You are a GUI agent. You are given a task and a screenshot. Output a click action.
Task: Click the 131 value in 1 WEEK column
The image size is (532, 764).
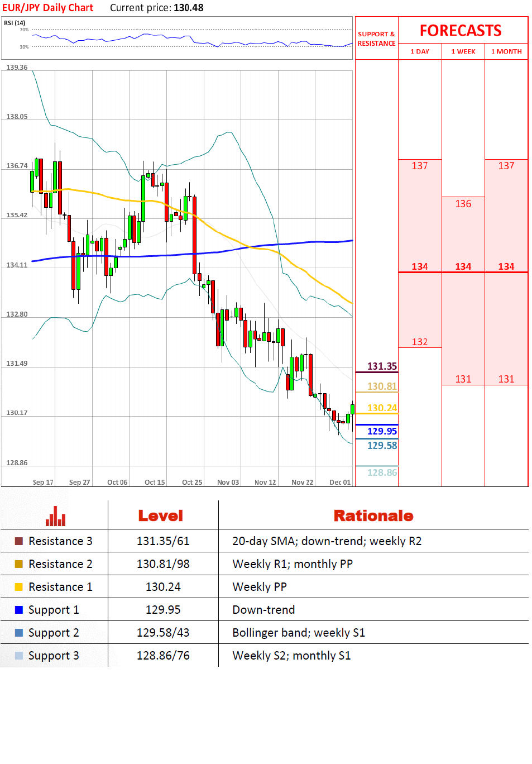coord(463,379)
